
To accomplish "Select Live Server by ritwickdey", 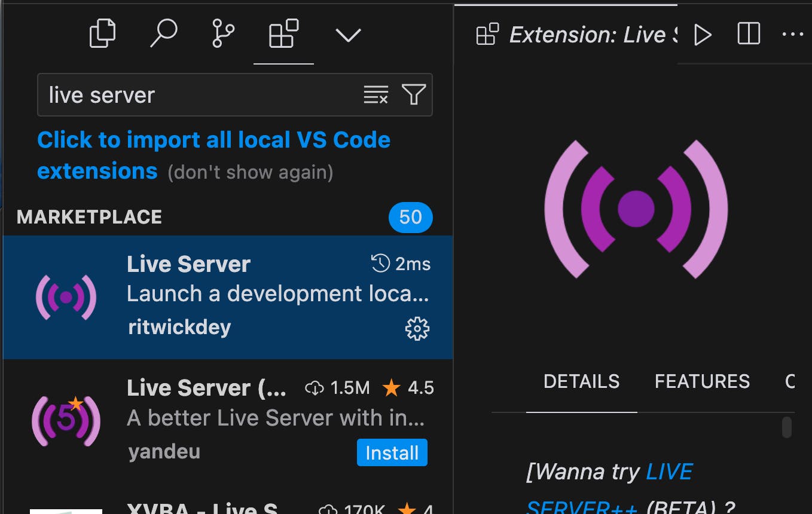I will point(228,297).
